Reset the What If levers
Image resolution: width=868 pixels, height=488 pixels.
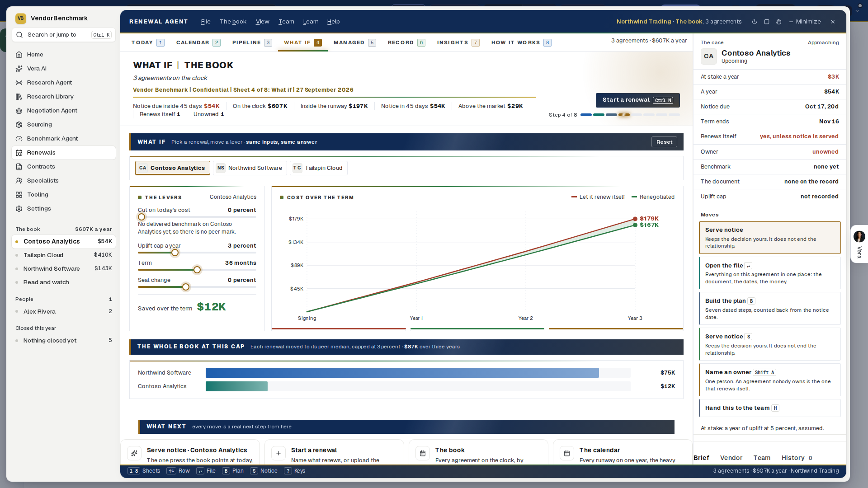tap(664, 142)
